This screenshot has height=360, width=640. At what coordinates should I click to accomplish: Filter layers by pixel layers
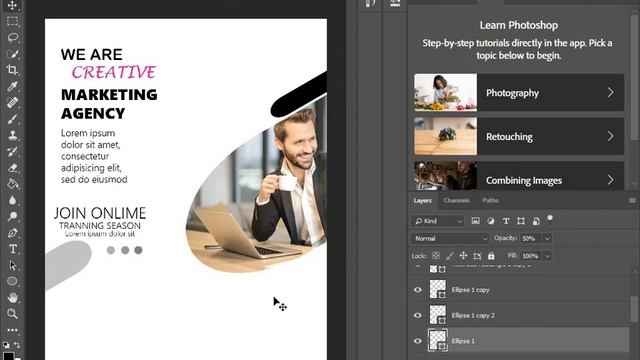pos(476,221)
